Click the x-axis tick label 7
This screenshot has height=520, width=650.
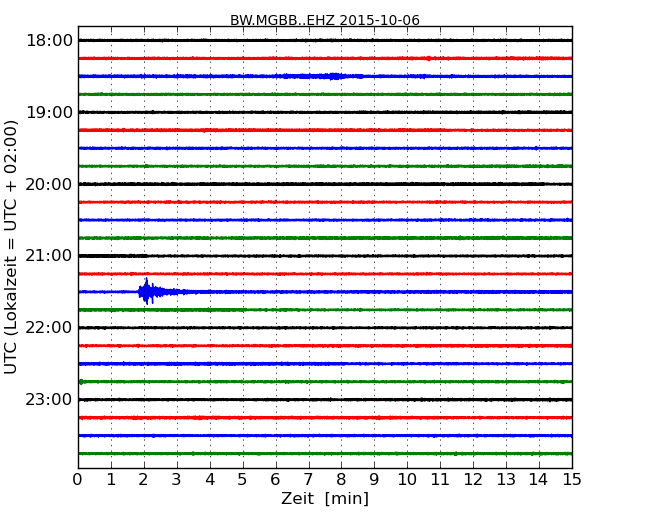[x=308, y=480]
